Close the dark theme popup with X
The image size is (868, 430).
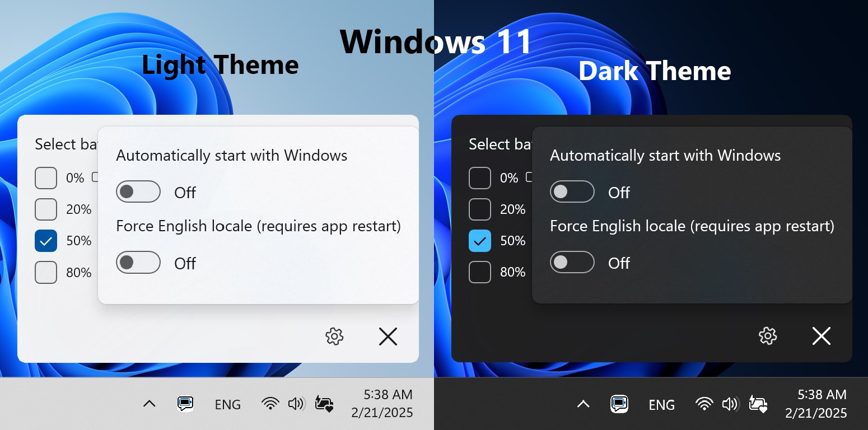pyautogui.click(x=822, y=336)
